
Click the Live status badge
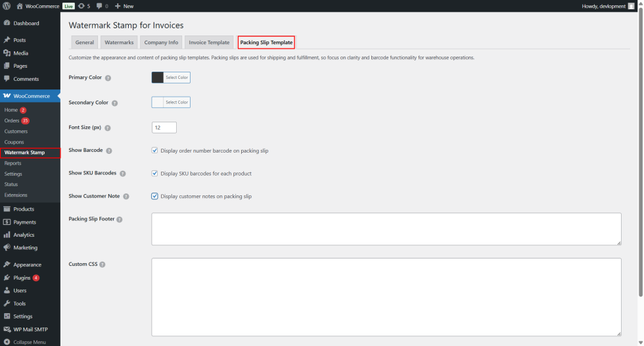click(x=68, y=6)
